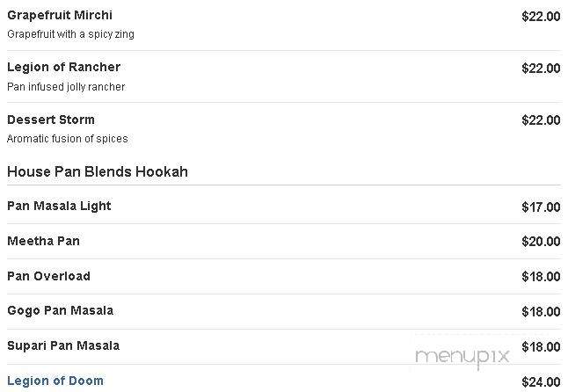Click the Meetha Pan menu item

click(43, 241)
